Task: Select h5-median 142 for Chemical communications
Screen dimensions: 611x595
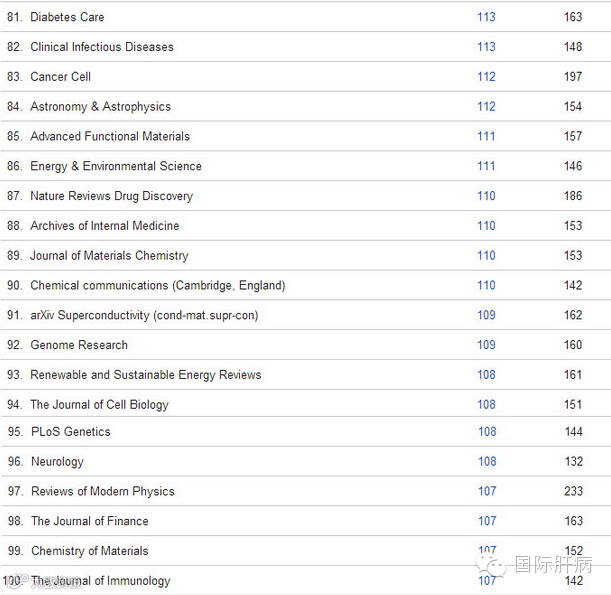Action: [573, 285]
